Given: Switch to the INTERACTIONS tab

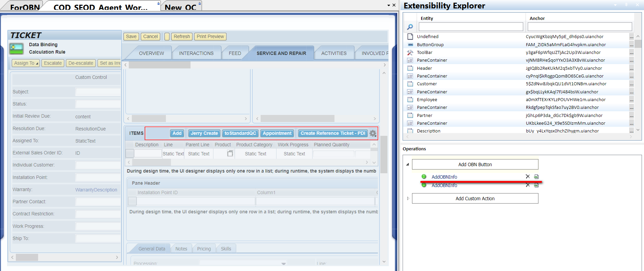Looking at the screenshot, I should tap(196, 53).
